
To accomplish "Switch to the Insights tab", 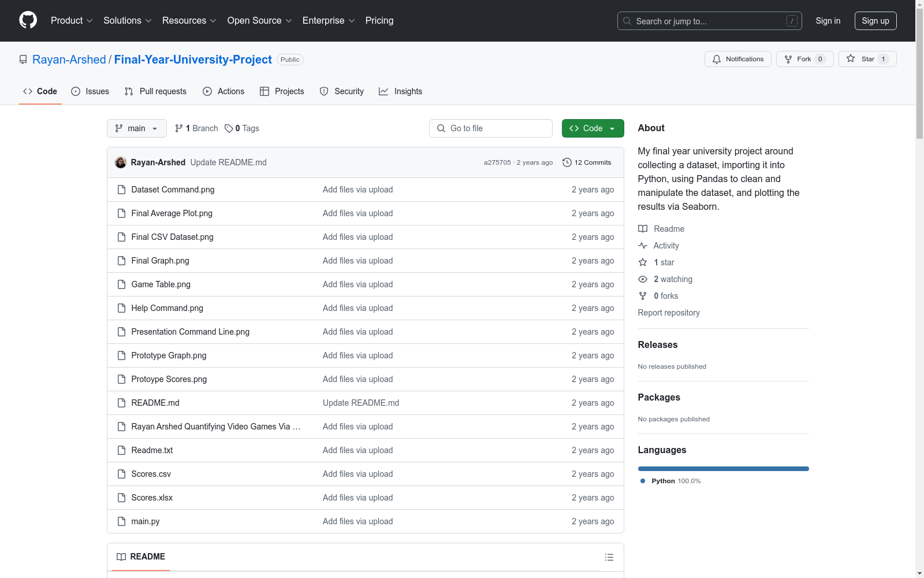I will pyautogui.click(x=401, y=91).
